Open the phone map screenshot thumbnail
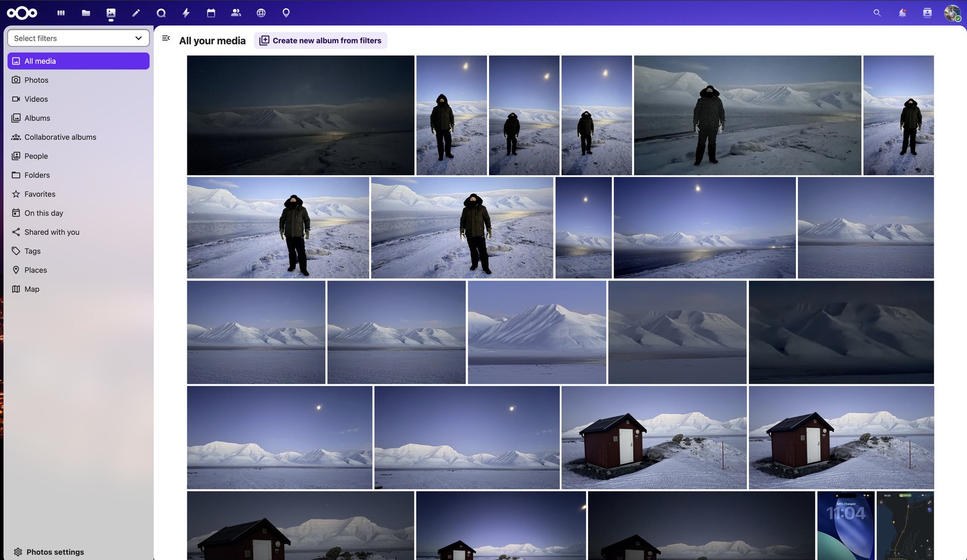The height and width of the screenshot is (560, 967). tap(905, 526)
